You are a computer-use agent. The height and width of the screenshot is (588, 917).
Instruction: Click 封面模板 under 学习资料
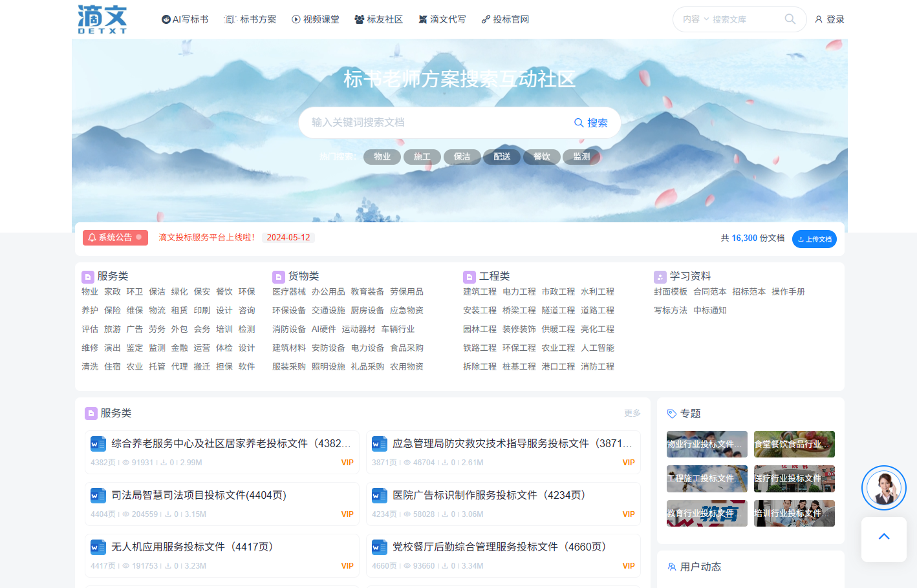pyautogui.click(x=671, y=292)
